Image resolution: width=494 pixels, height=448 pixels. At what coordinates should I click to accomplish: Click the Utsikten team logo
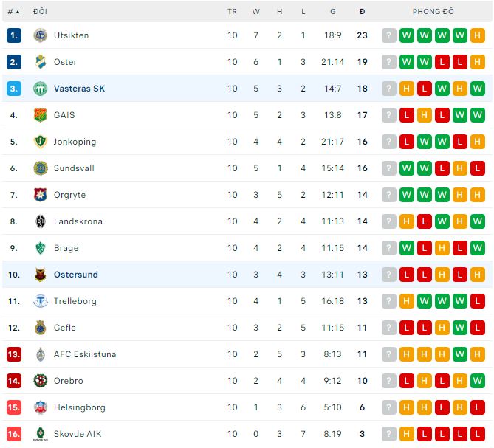click(40, 35)
